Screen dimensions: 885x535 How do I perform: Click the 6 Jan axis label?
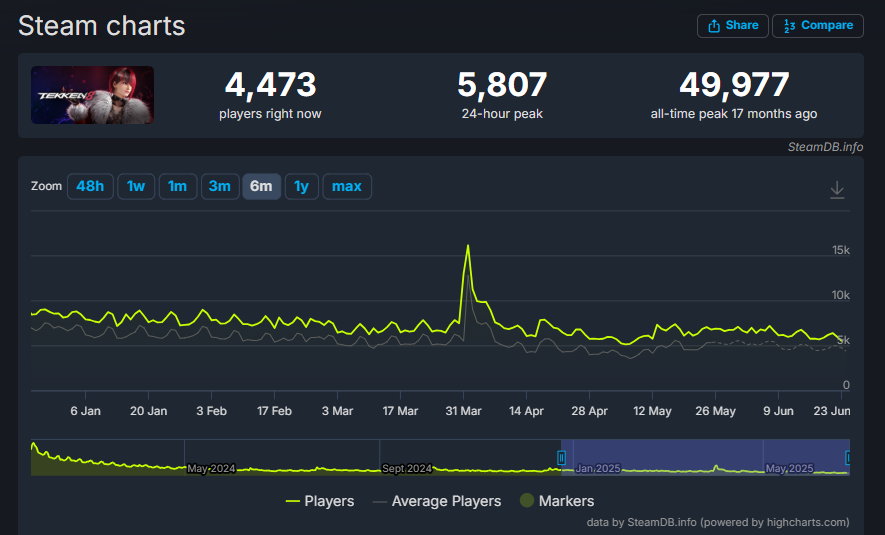[85, 411]
